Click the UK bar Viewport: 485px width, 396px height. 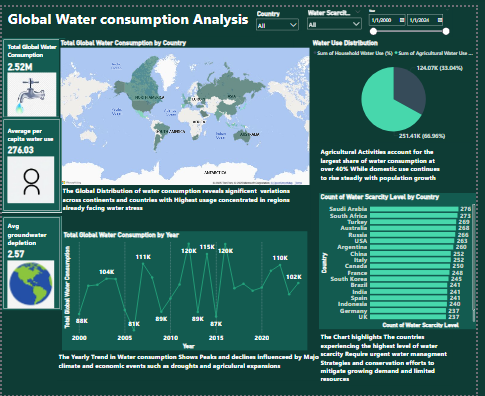(408, 317)
